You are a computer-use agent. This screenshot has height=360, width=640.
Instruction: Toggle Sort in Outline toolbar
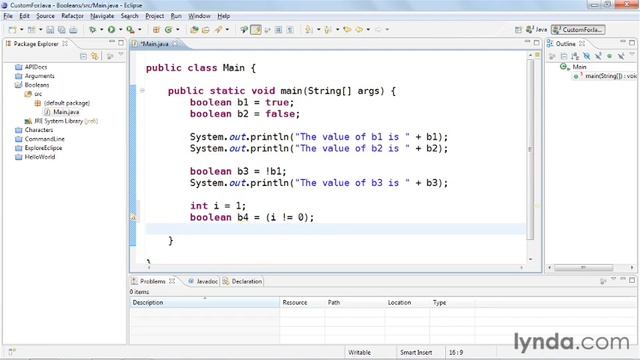575,56
